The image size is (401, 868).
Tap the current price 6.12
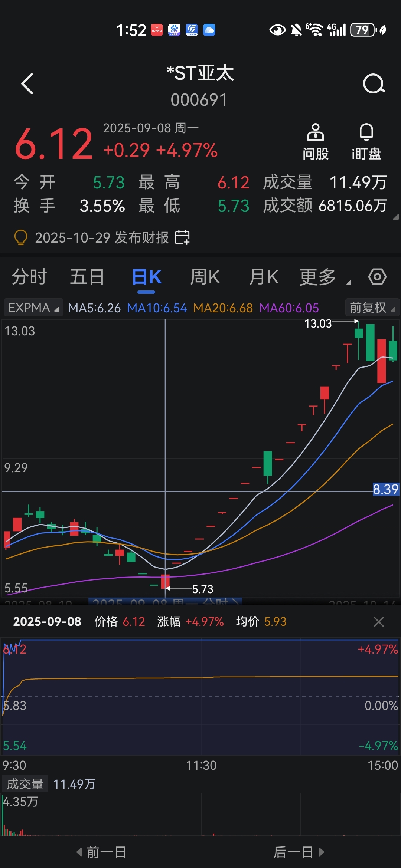(54, 144)
